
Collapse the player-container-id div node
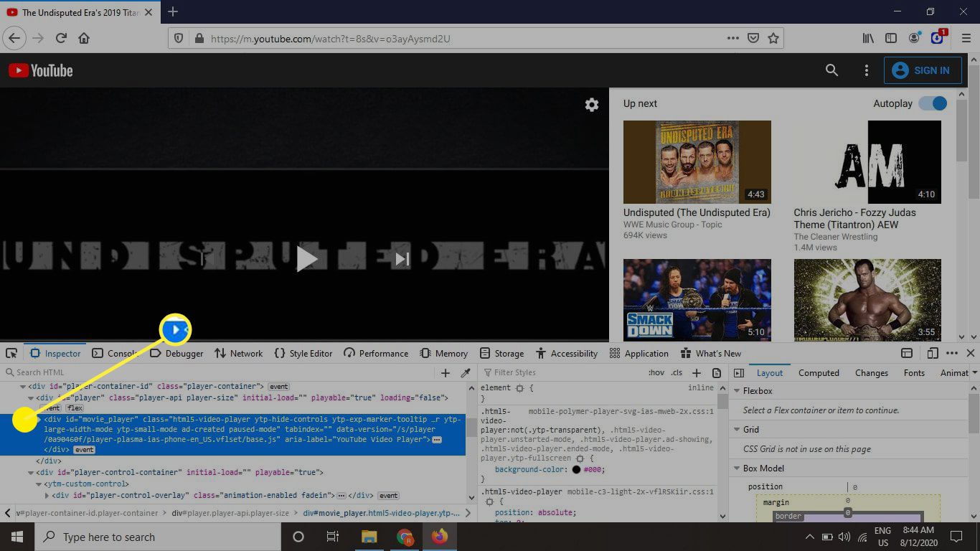(x=22, y=386)
